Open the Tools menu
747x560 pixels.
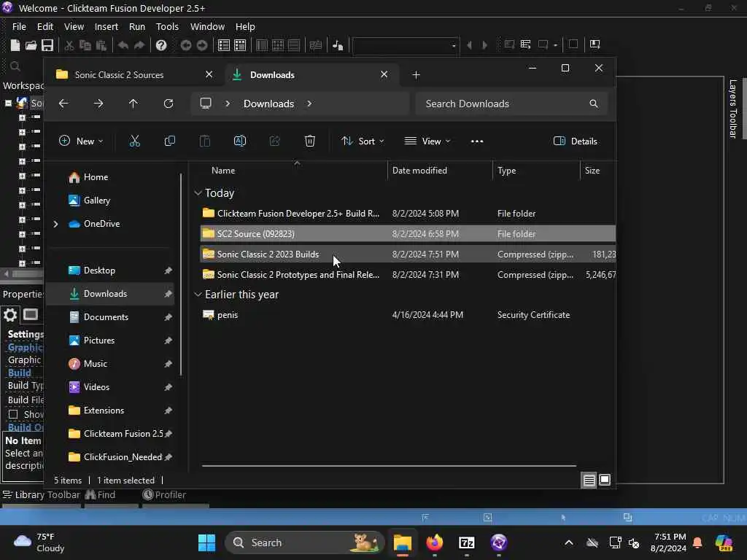pos(167,27)
